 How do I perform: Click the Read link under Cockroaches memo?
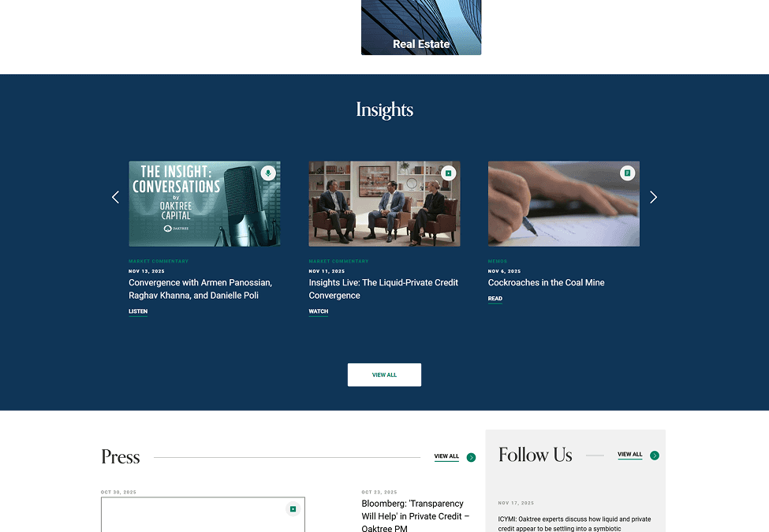(495, 299)
